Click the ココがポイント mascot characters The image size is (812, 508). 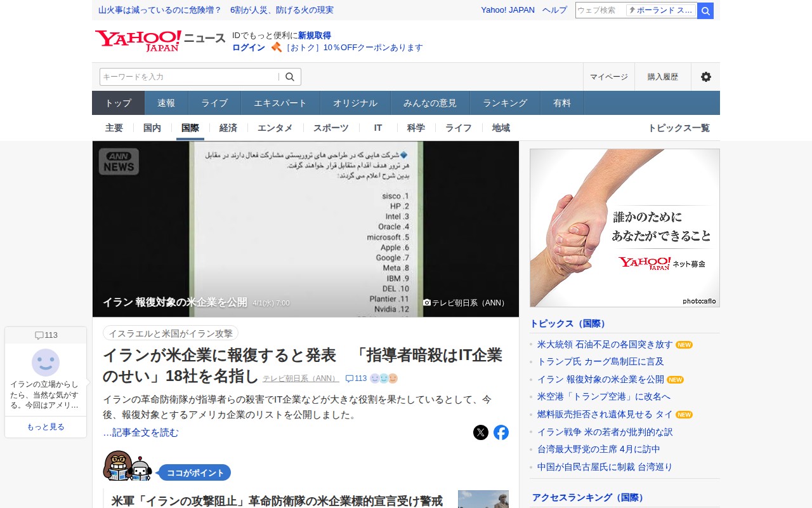[x=128, y=466]
